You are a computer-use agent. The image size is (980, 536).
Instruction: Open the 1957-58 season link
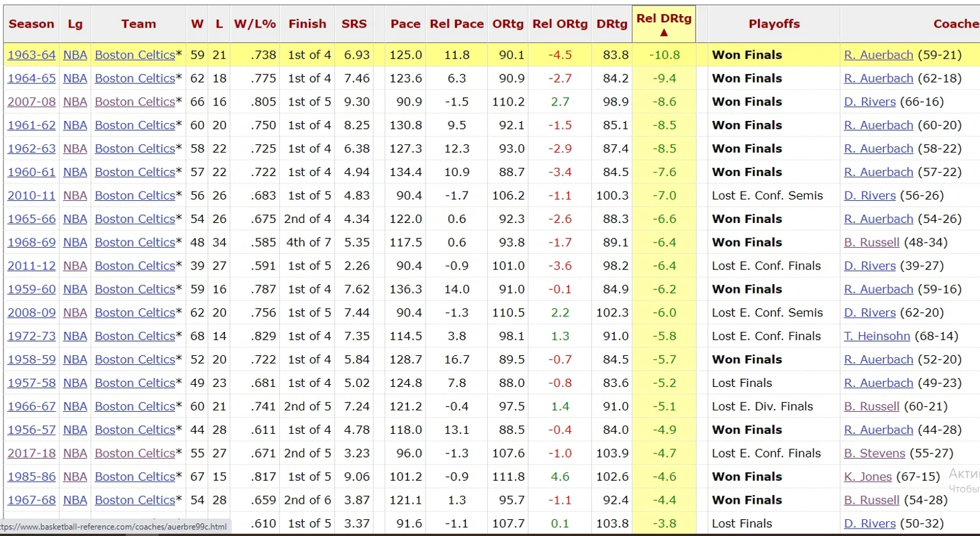32,383
